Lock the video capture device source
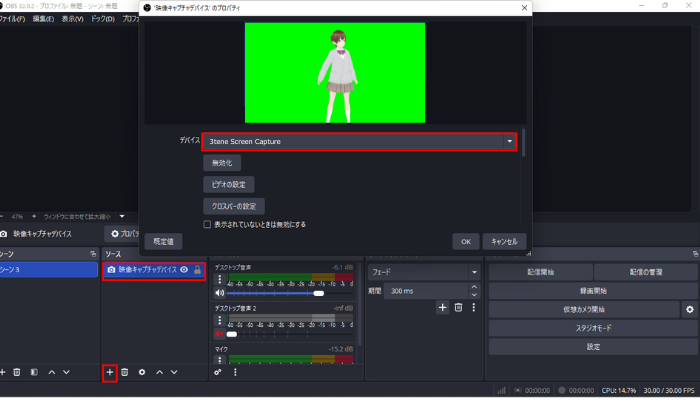 click(197, 270)
